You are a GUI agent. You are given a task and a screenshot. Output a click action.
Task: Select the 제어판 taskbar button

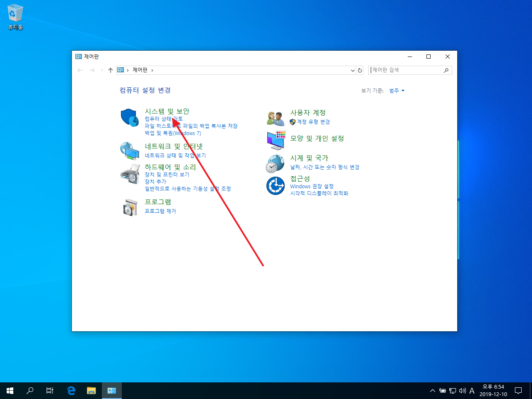[112, 391]
